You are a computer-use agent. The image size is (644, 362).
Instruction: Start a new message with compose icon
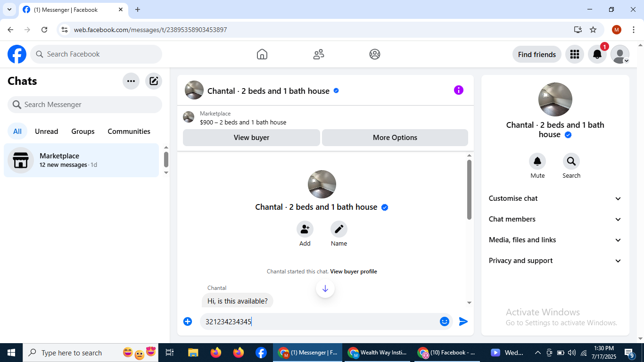tap(154, 81)
